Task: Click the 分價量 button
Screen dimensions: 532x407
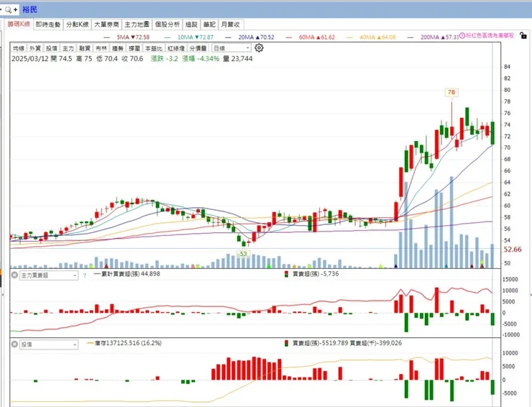Action: pyautogui.click(x=198, y=48)
